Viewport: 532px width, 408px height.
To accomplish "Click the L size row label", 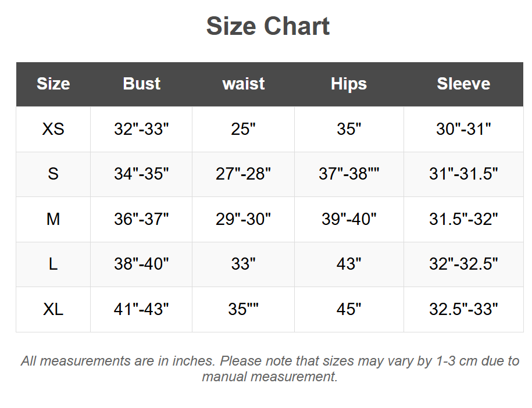I will point(53,264).
